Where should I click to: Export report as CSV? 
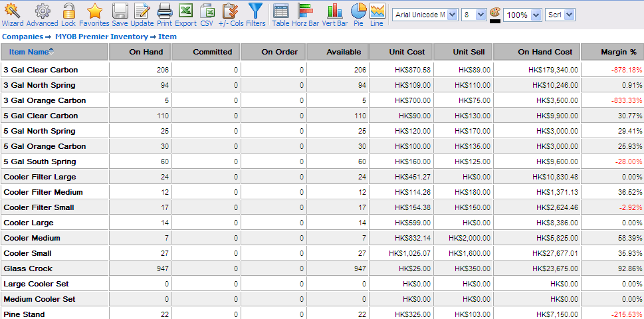(207, 15)
